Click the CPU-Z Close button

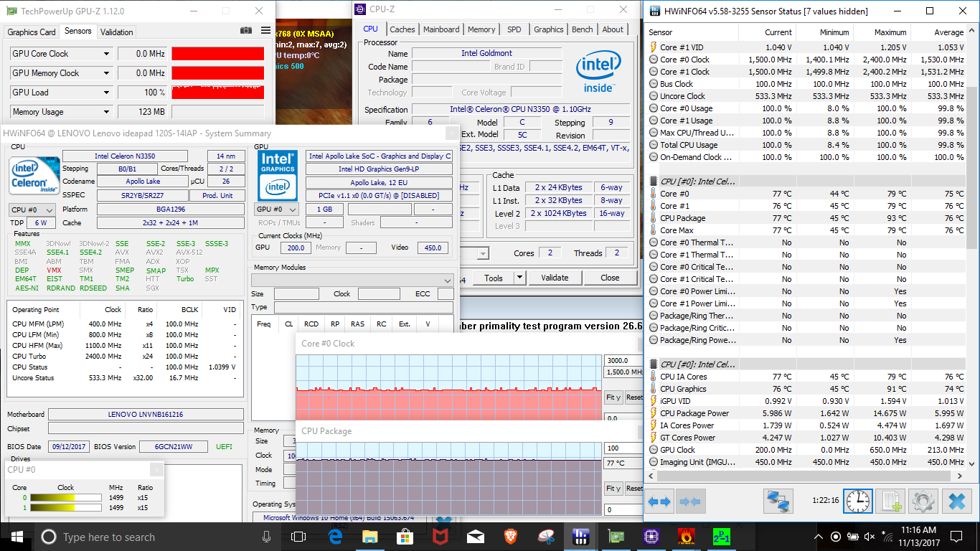[611, 278]
